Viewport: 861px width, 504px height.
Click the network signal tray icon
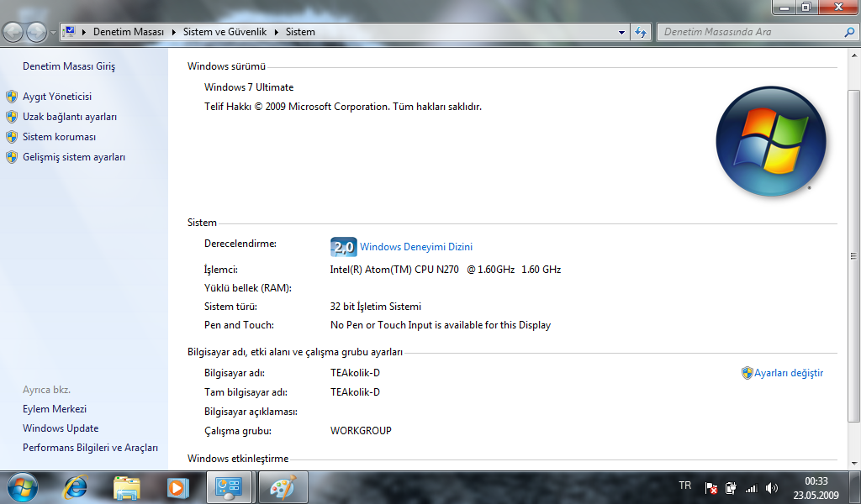(751, 488)
